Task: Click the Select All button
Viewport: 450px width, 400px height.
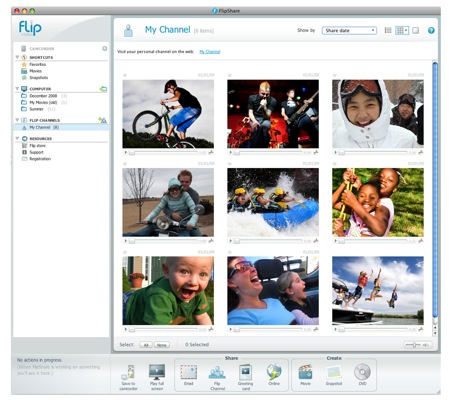Action: tap(146, 345)
